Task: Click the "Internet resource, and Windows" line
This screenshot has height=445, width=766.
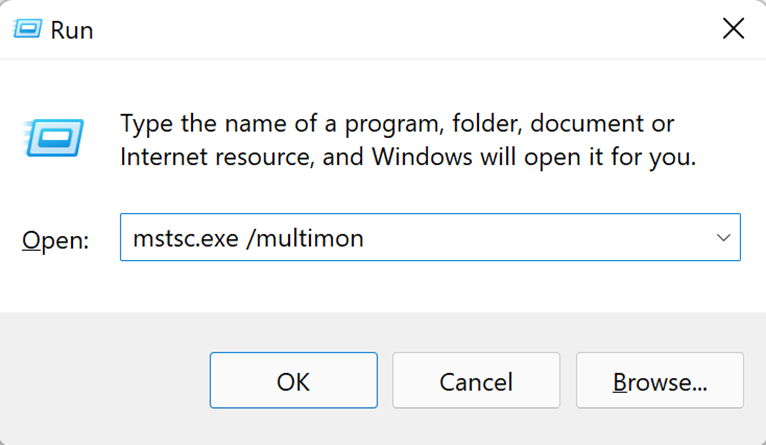Action: (x=408, y=157)
